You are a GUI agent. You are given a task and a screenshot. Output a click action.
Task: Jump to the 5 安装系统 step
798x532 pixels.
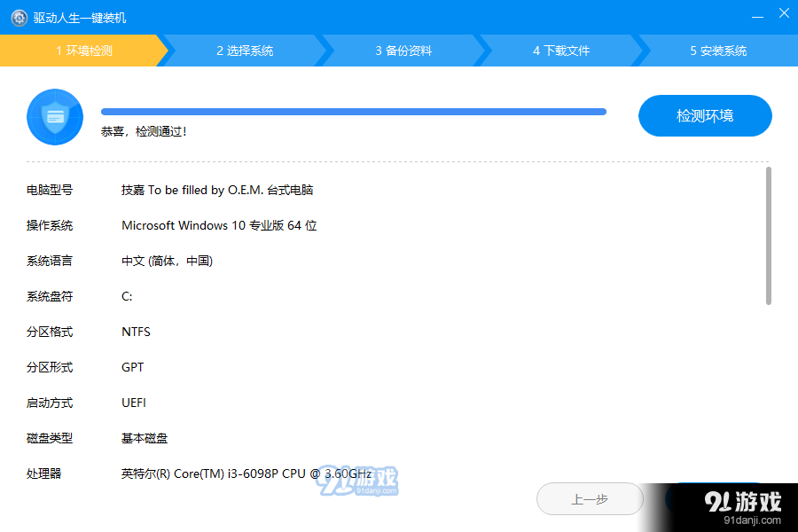[718, 51]
